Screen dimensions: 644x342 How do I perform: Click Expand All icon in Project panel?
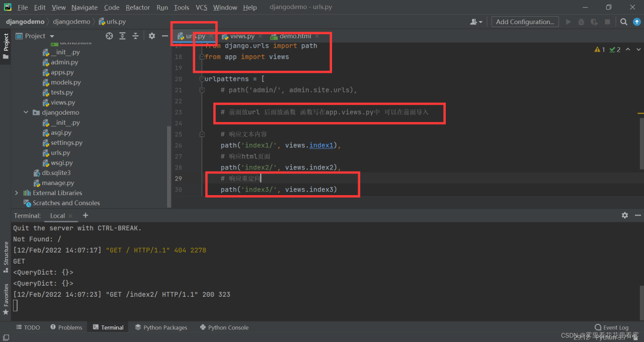pos(122,36)
